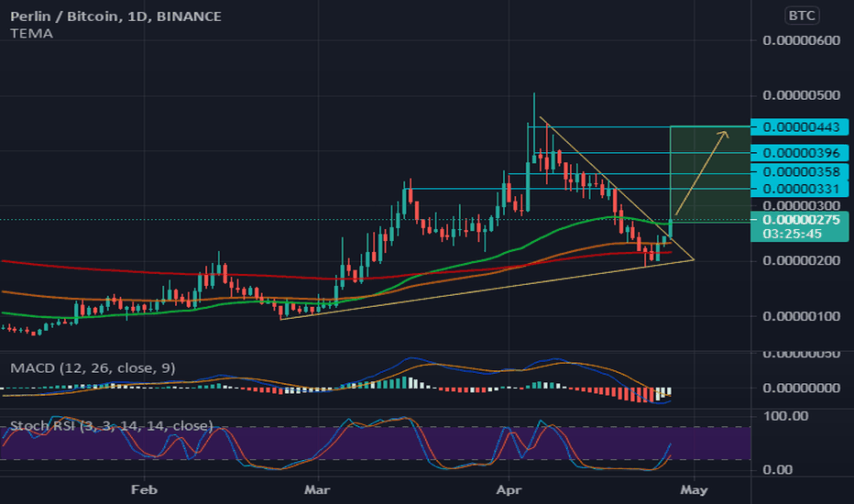Select the TEMA indicator label
This screenshot has height=504, width=854.
pyautogui.click(x=31, y=34)
